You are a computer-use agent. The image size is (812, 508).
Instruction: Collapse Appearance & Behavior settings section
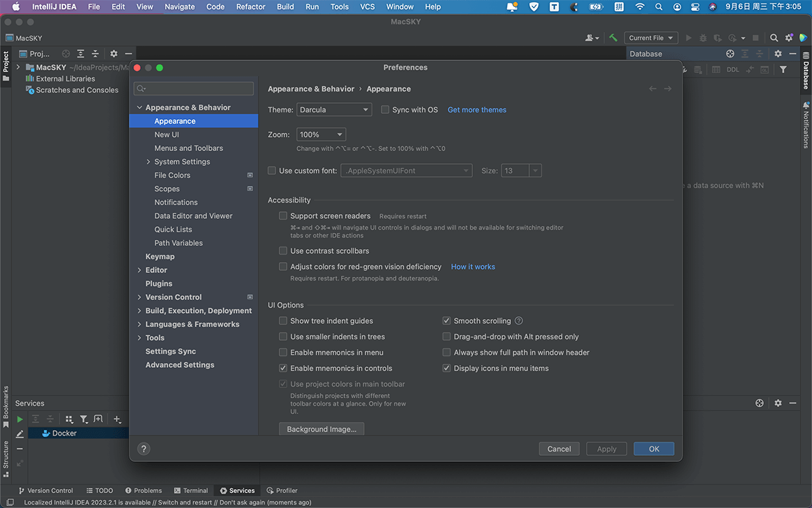[140, 108]
